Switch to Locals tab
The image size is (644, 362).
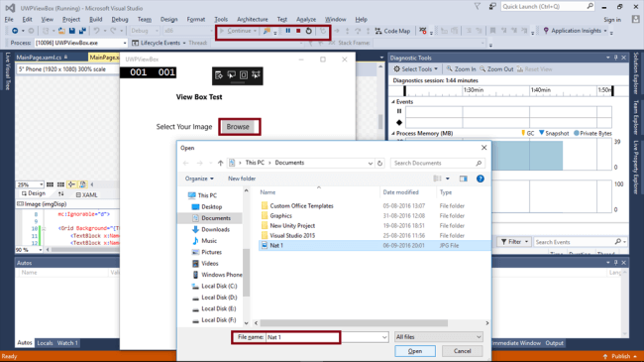tap(45, 343)
